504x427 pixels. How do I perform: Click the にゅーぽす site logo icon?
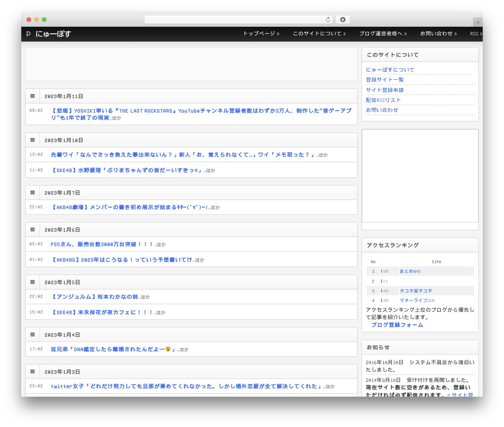point(28,34)
